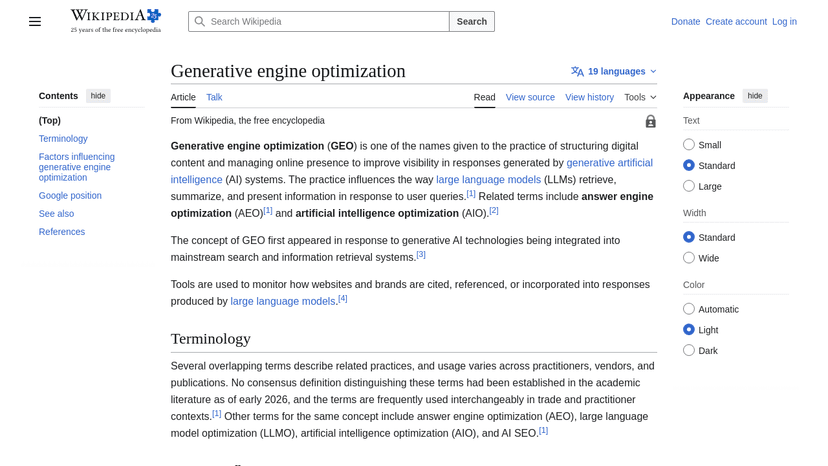Open generative artificial intelligence link
Image resolution: width=828 pixels, height=466 pixels.
coord(609,163)
